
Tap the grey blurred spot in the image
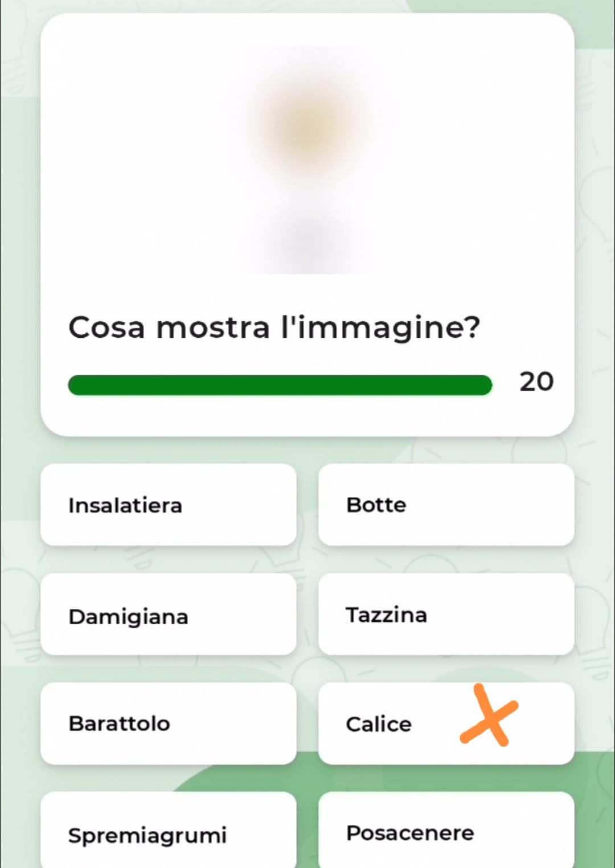coord(307,238)
